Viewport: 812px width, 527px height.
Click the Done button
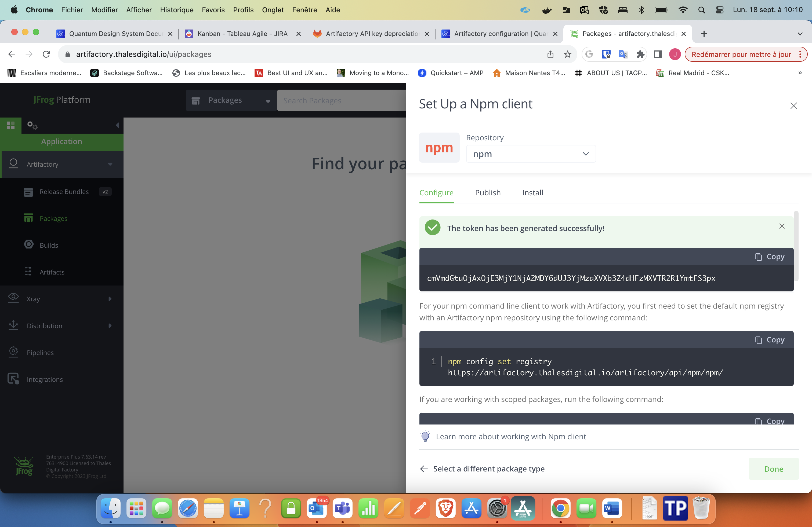click(773, 469)
